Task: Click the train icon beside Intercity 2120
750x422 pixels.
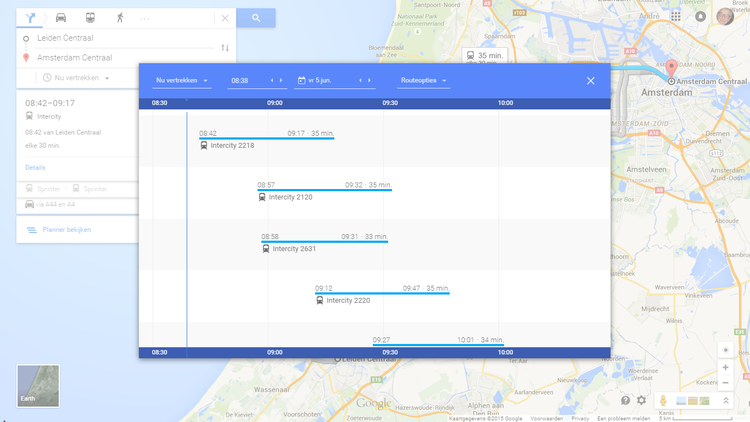Action: click(x=262, y=197)
